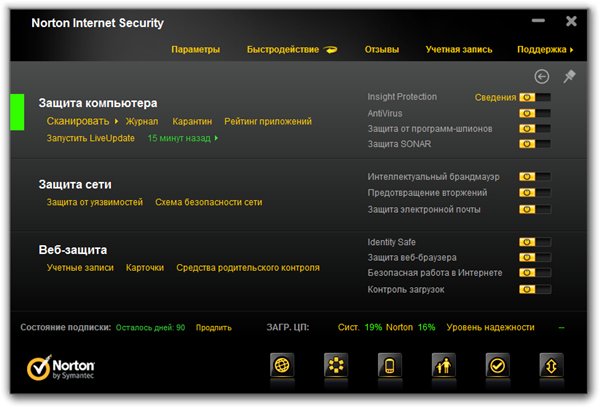This screenshot has width=600, height=408.
Task: Open the Учетная запись menu item
Action: [x=457, y=49]
